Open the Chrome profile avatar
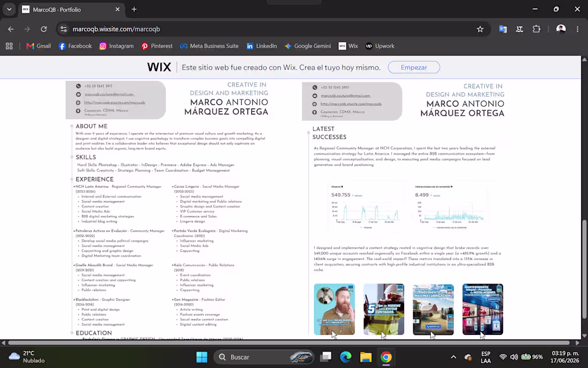Image resolution: width=588 pixels, height=368 pixels. 561,29
